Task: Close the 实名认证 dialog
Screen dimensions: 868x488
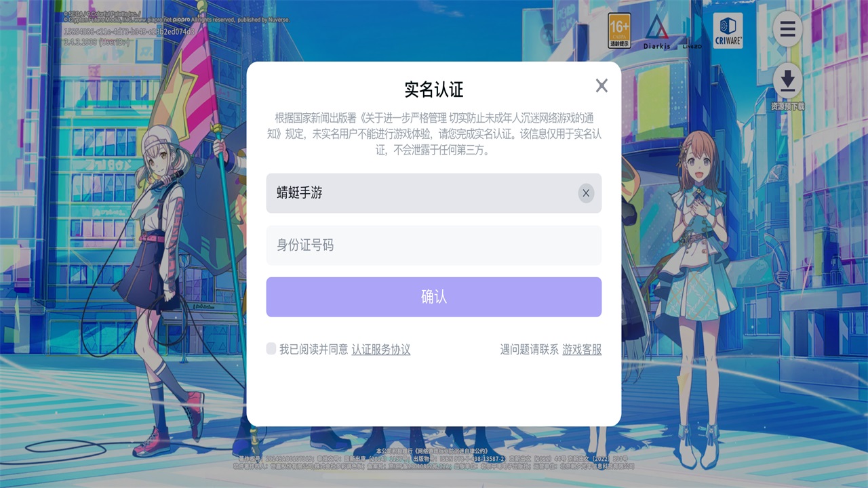Action: (x=601, y=85)
